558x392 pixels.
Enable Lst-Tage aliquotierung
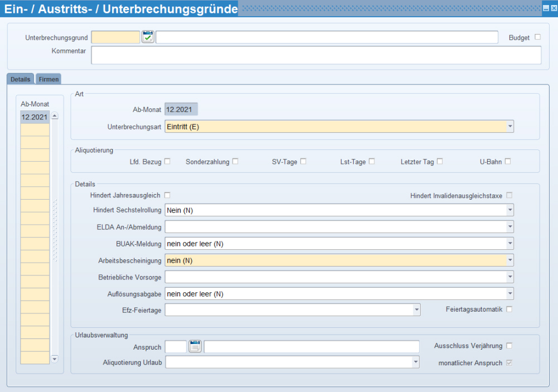pos(372,162)
